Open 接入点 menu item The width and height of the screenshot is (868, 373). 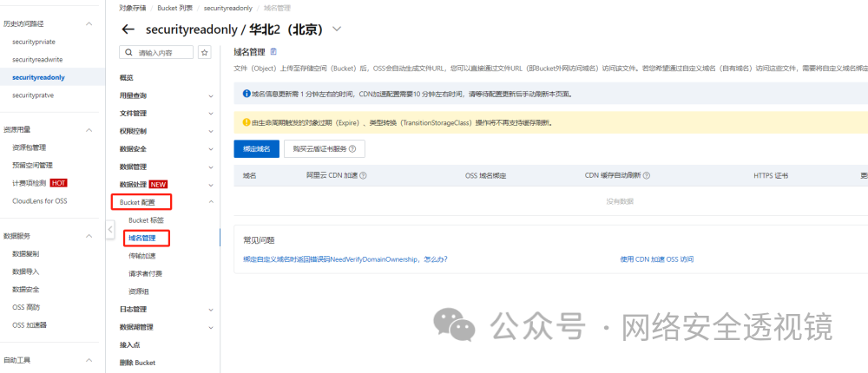(129, 344)
